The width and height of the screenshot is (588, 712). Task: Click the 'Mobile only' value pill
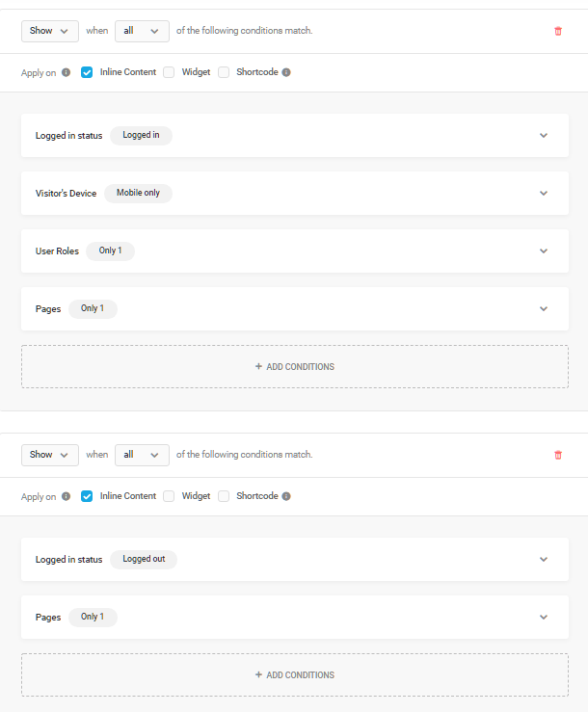tap(138, 193)
